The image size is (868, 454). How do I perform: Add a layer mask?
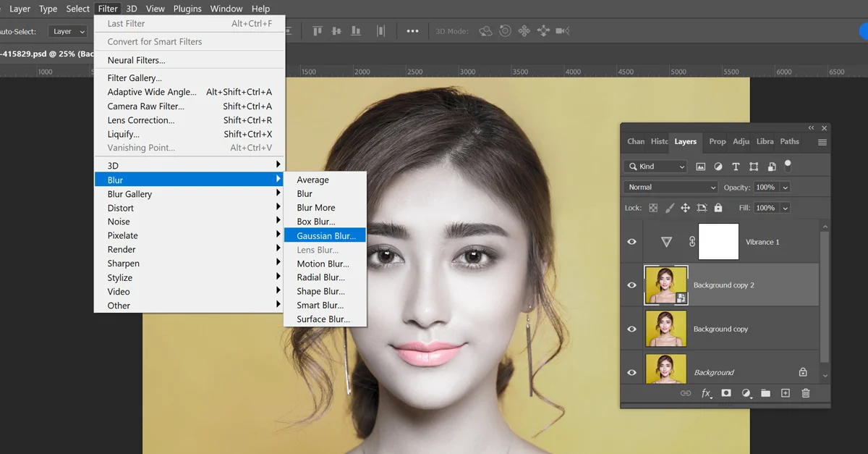(x=726, y=393)
